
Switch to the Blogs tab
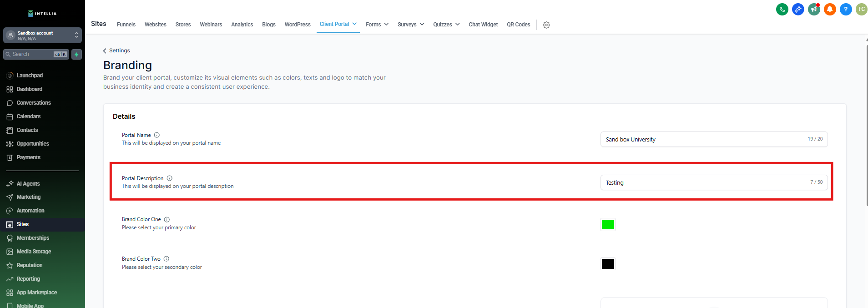269,25
